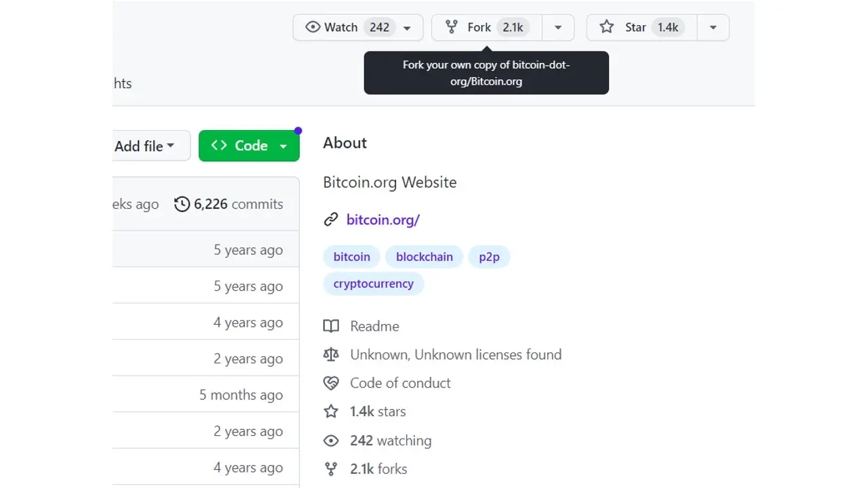Screen dimensions: 868x488
Task: Click the Fork button
Action: point(487,27)
